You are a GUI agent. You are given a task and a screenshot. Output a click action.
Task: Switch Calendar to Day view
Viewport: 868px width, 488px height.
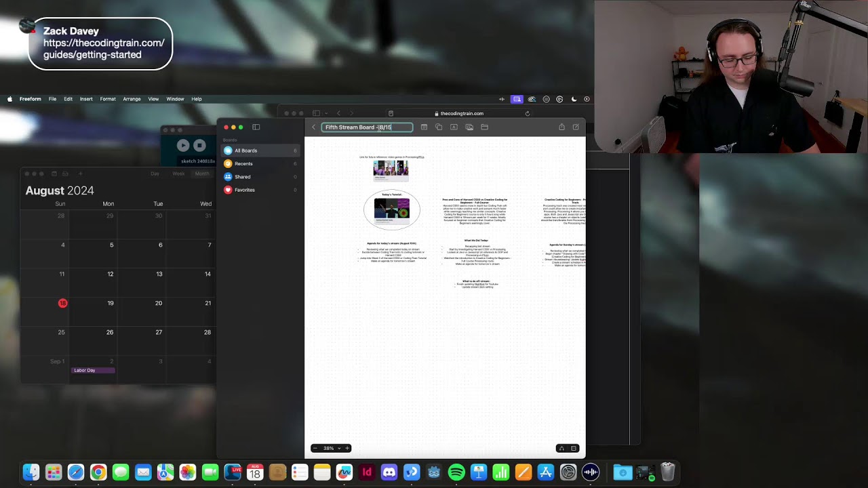[155, 174]
